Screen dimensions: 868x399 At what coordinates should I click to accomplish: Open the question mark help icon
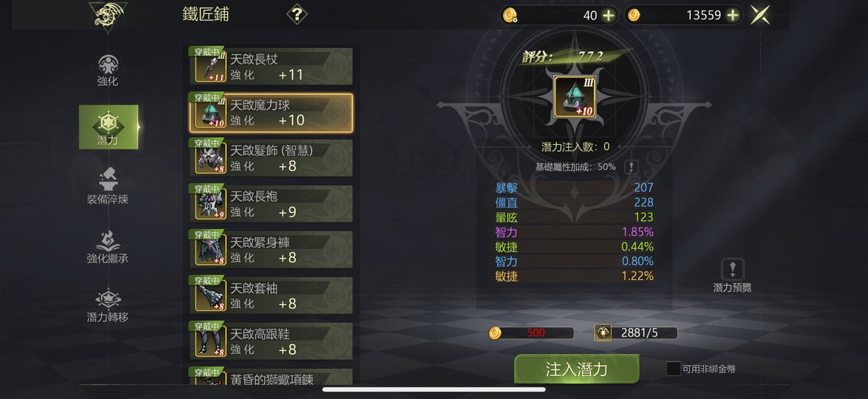pos(297,14)
